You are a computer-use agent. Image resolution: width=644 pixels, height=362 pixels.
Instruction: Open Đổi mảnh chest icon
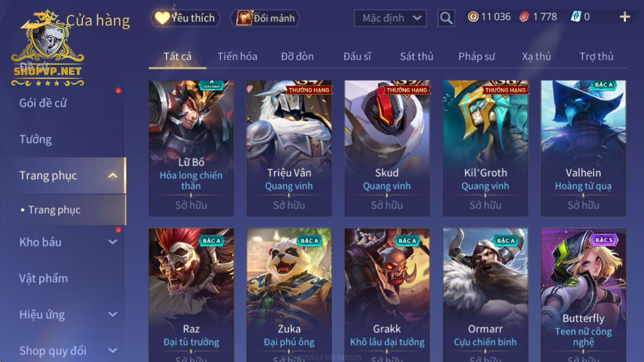(x=266, y=18)
